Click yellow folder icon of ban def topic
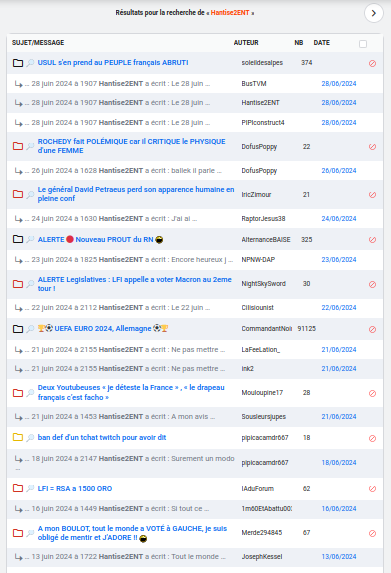The width and height of the screenshot is (391, 573). pos(18,437)
